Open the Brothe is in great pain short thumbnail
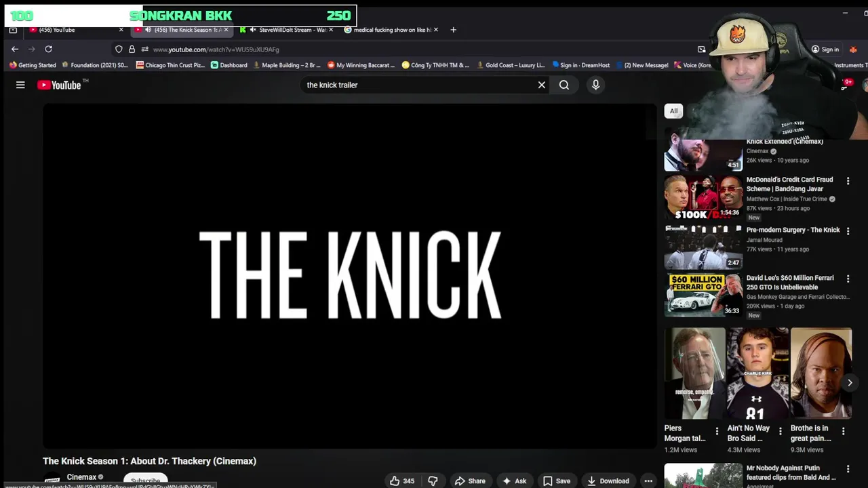Image resolution: width=868 pixels, height=488 pixels. tap(821, 373)
